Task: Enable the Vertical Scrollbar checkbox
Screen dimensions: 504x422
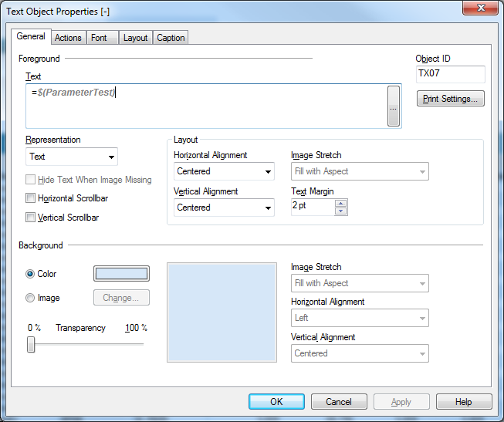Action: [31, 218]
